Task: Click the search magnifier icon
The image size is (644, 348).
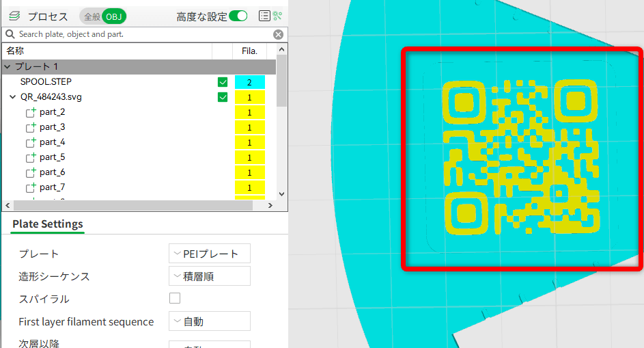Action: 10,34
